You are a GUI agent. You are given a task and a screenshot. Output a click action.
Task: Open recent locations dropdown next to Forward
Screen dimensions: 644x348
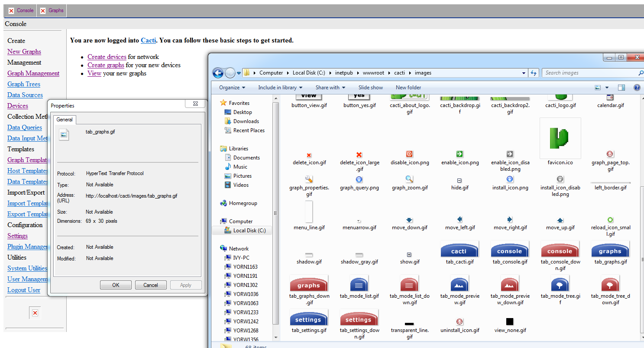pyautogui.click(x=239, y=73)
